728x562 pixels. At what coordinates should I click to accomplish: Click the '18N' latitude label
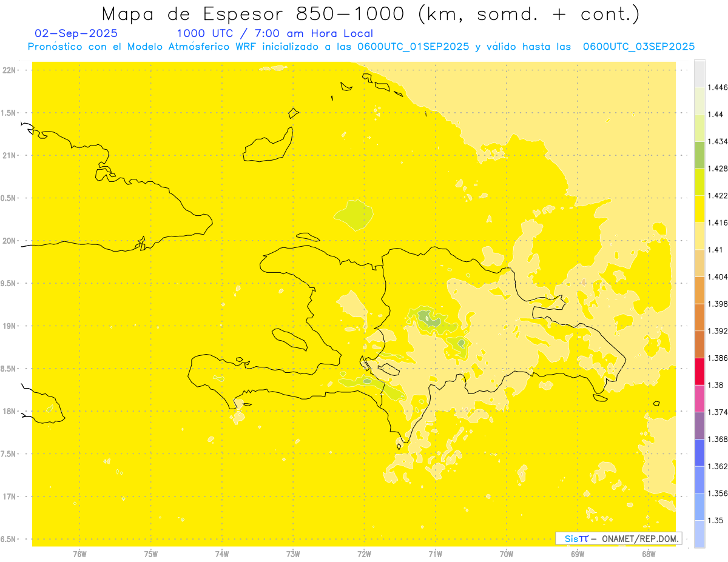(x=10, y=411)
